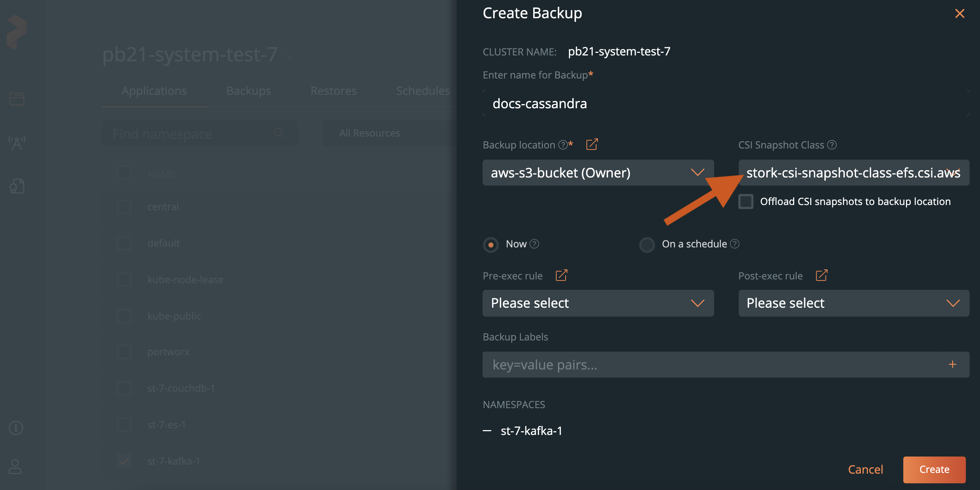Screen dimensions: 980x490
Task: Click the Cancel link
Action: pyautogui.click(x=865, y=469)
